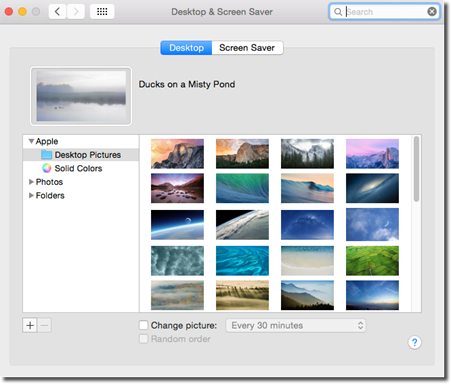Screen dimensions: 451x384
Task: Choose the Earth horizon with moon wallpaper
Action: click(177, 225)
